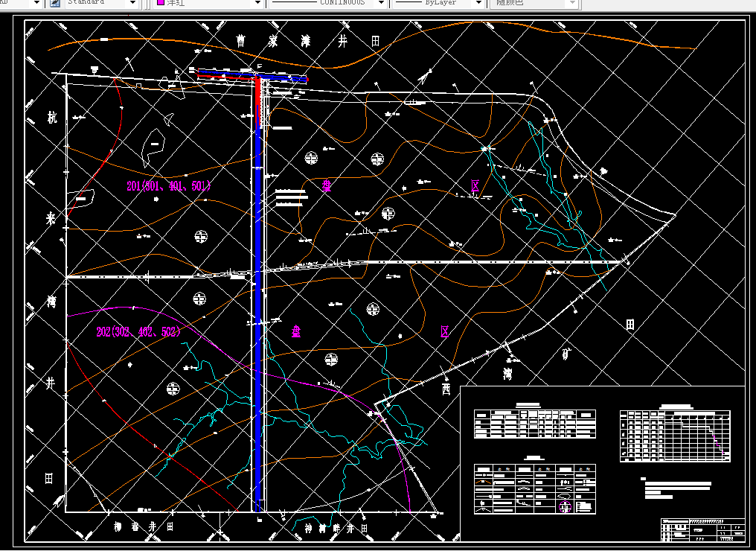
Task: Open the CONTINUOUS linetype dropdown
Action: point(382,4)
